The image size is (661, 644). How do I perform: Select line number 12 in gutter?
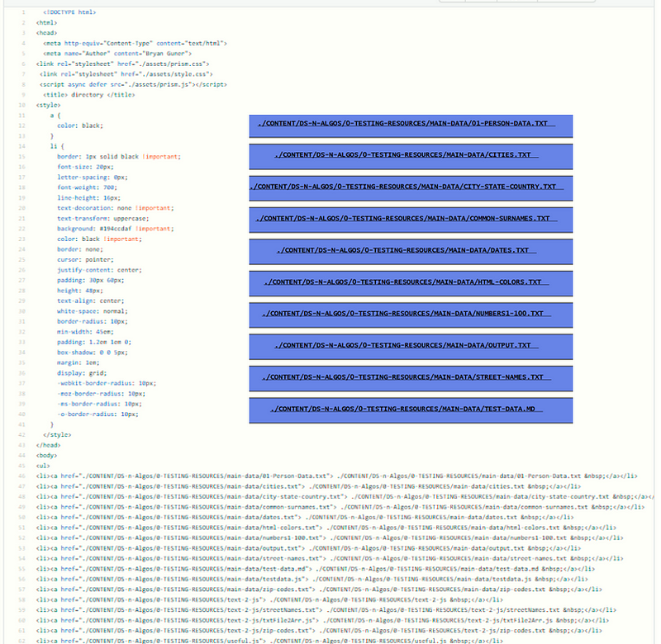click(x=22, y=125)
